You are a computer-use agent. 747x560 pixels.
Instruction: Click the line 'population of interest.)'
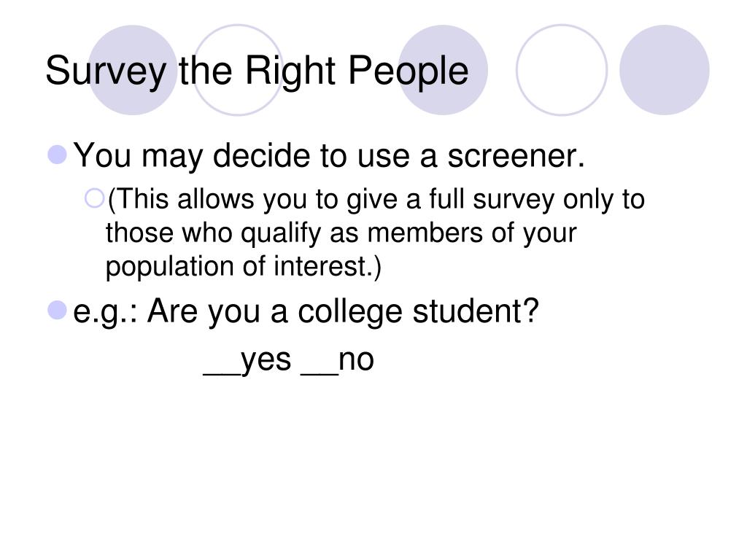244,266
